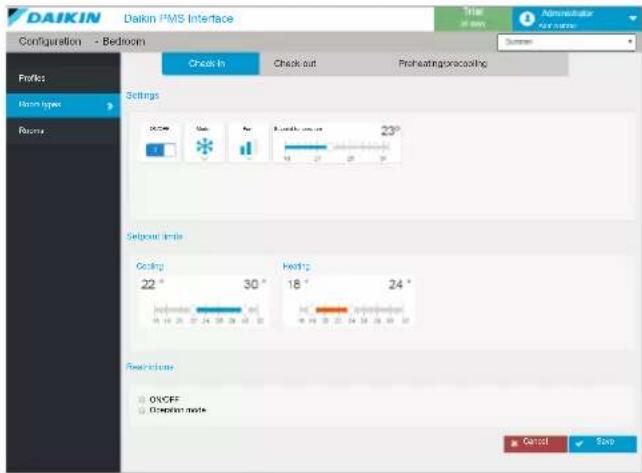Check the ON/OFF restriction checkbox

[x=142, y=399]
